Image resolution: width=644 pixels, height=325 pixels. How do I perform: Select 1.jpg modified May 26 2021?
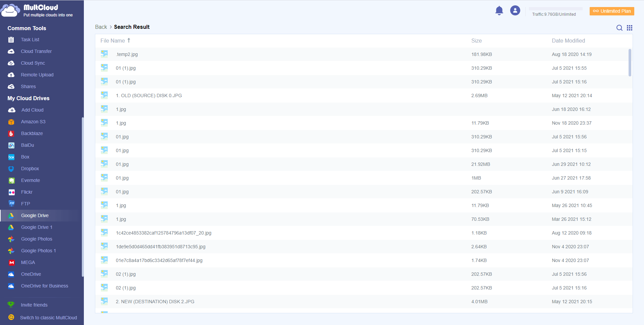pos(364,205)
